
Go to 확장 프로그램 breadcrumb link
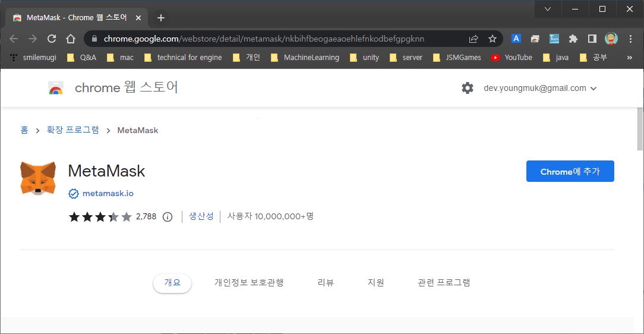[72, 130]
